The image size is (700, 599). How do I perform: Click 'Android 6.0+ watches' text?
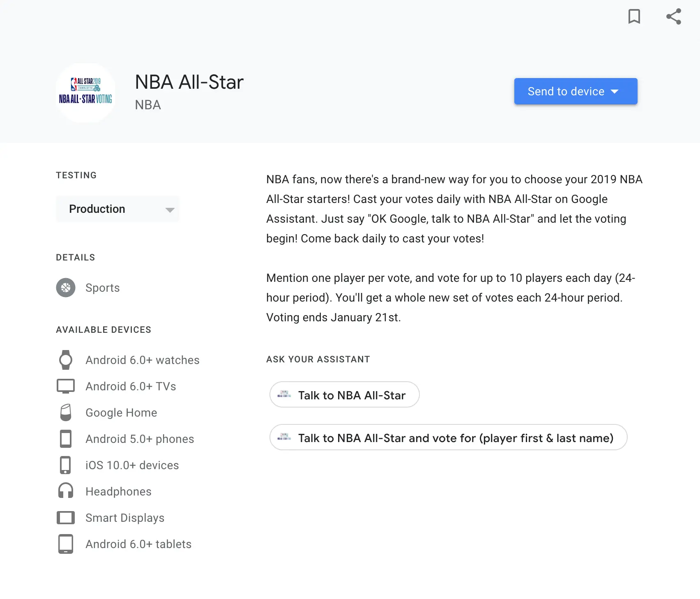point(143,360)
